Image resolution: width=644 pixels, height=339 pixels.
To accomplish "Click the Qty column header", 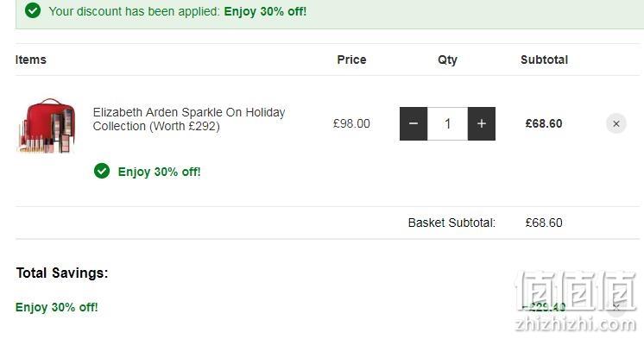I will tap(447, 60).
